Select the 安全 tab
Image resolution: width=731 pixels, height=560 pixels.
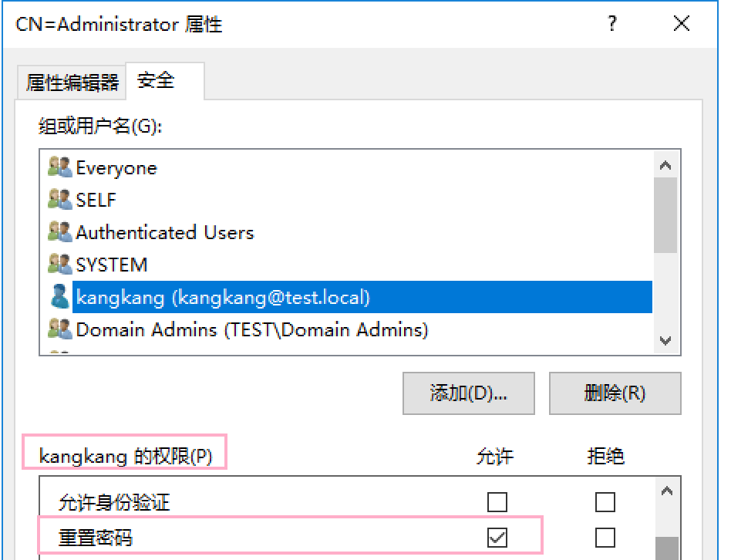[x=156, y=80]
